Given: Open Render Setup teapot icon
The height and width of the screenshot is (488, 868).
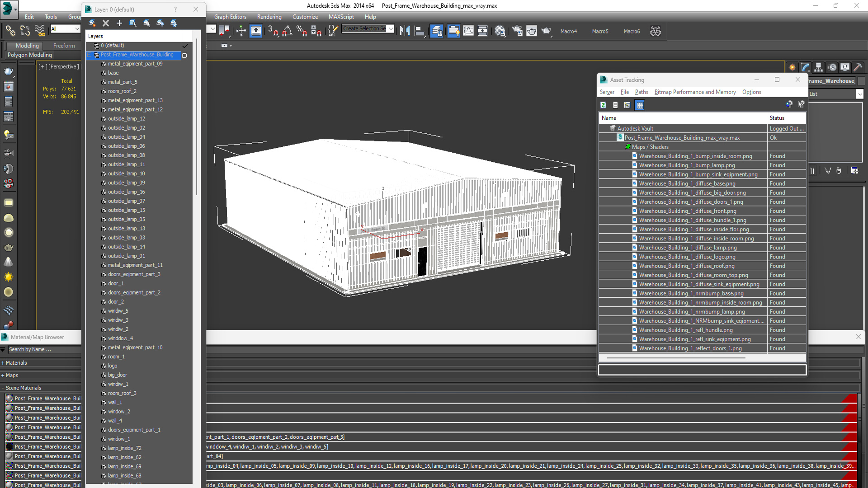Looking at the screenshot, I should [x=517, y=31].
